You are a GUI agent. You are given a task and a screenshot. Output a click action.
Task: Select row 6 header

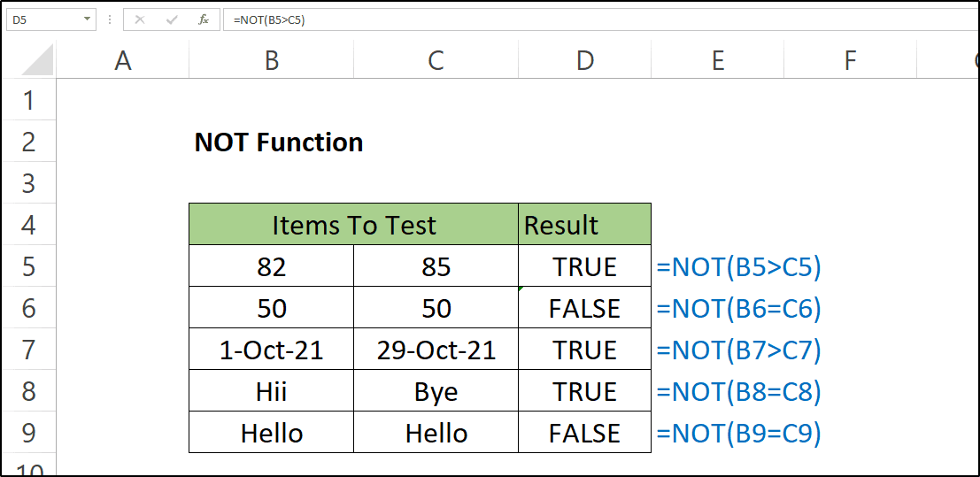[28, 308]
